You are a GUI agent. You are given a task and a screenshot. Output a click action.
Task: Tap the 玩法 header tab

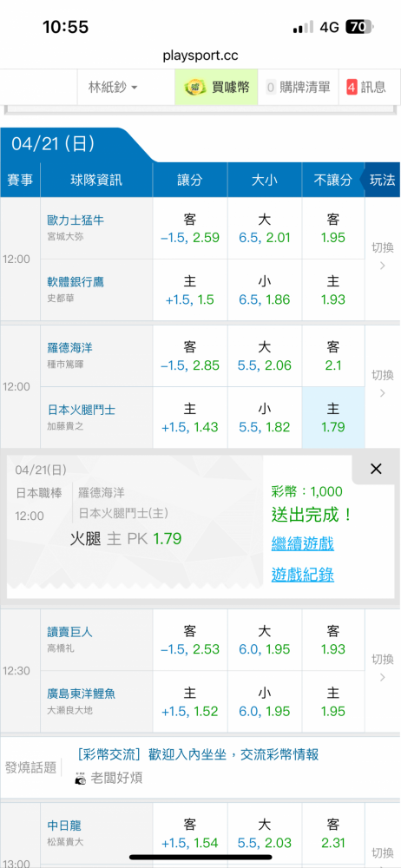pyautogui.click(x=382, y=180)
